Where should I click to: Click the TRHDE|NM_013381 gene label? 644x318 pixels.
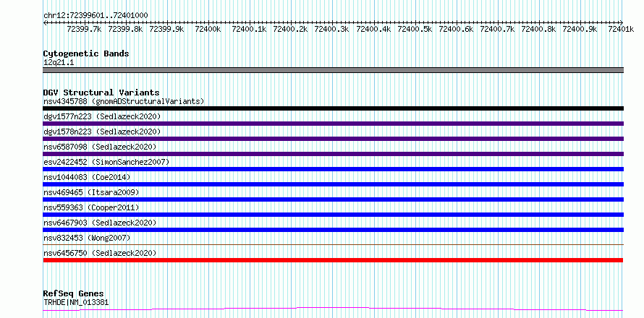[76, 302]
